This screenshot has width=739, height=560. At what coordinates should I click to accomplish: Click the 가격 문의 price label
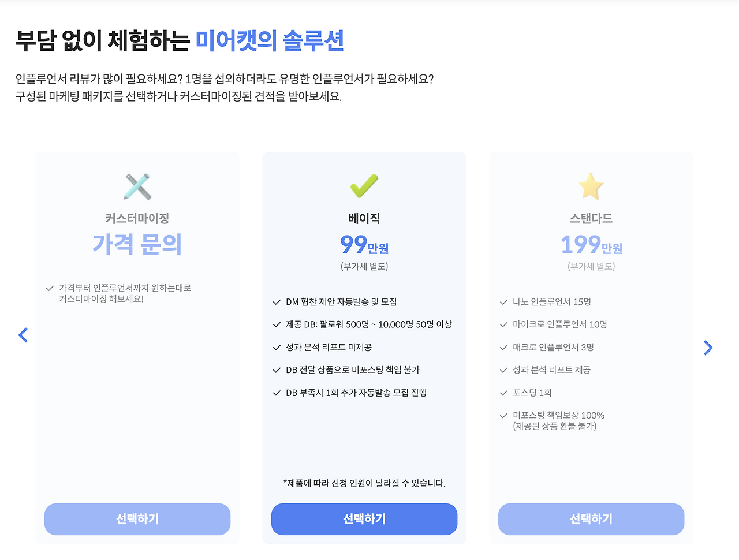point(137,245)
